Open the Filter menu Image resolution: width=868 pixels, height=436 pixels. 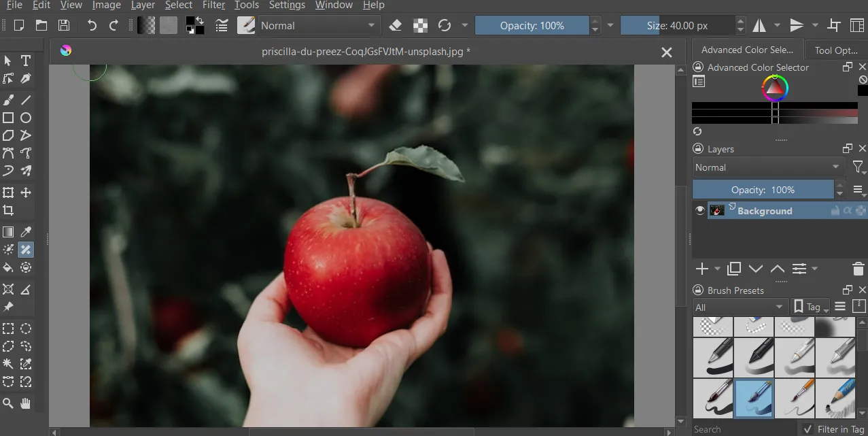213,5
